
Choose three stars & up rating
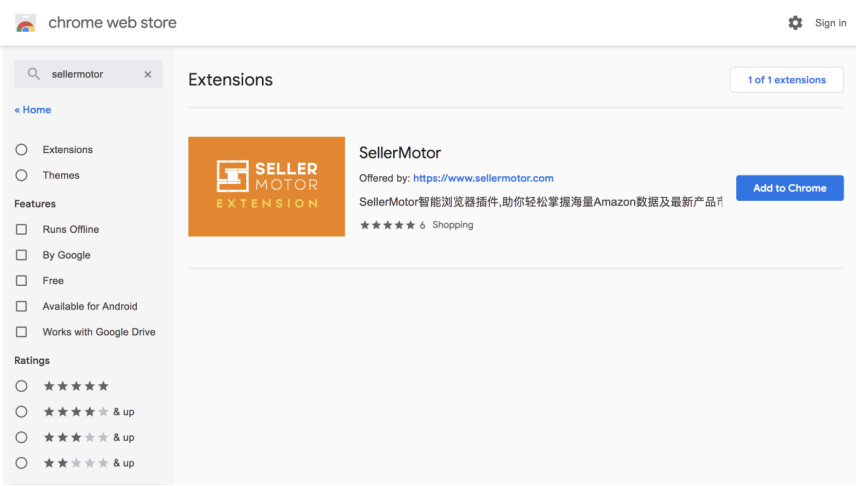click(21, 437)
